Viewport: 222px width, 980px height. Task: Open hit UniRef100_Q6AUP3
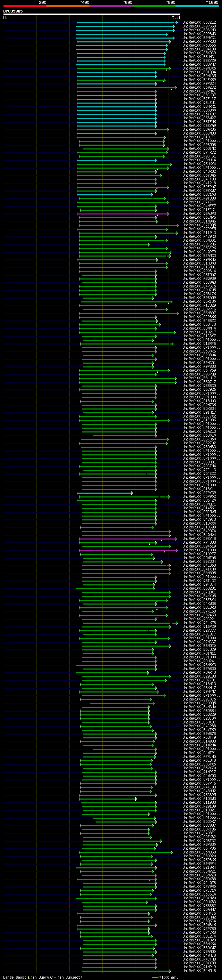pyautogui.click(x=199, y=214)
